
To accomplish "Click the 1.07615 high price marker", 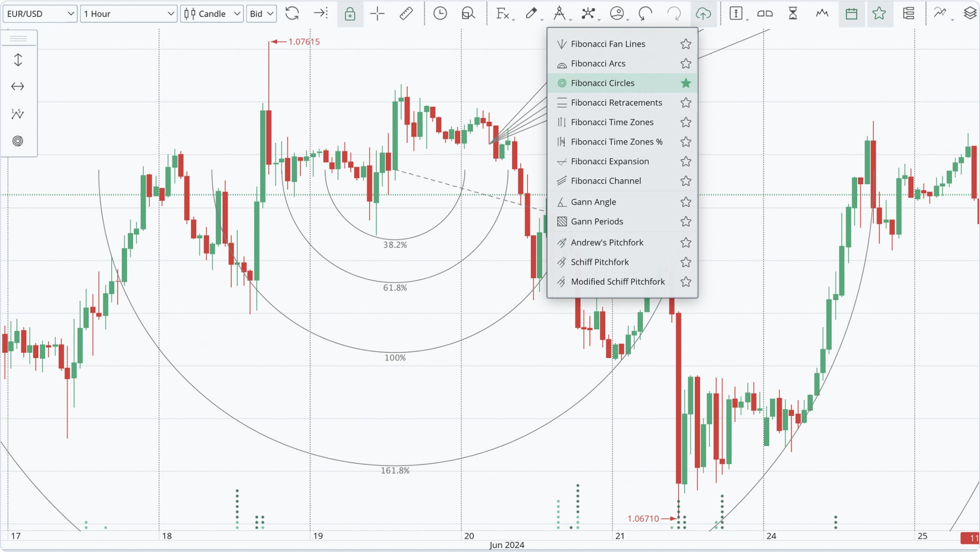I will 304,42.
